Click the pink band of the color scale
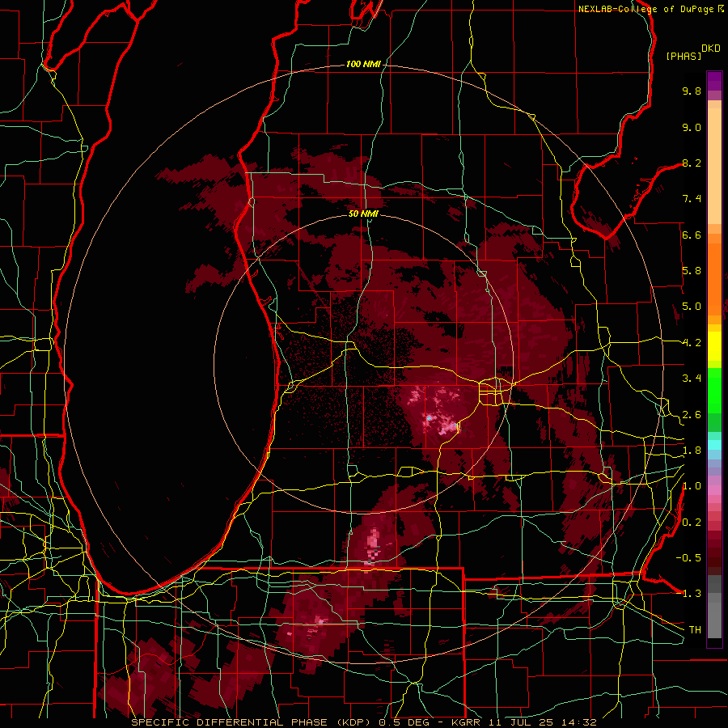Viewport: 728px width, 728px height. tap(714, 491)
